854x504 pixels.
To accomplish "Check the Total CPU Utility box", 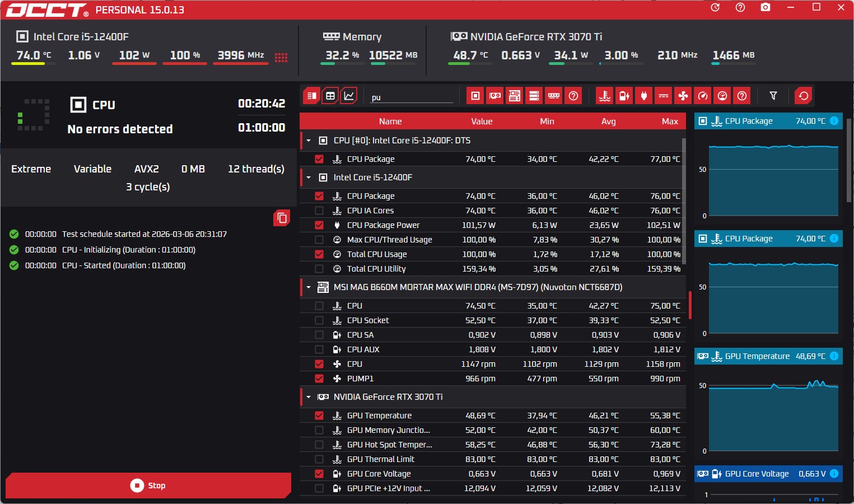I will [x=319, y=269].
